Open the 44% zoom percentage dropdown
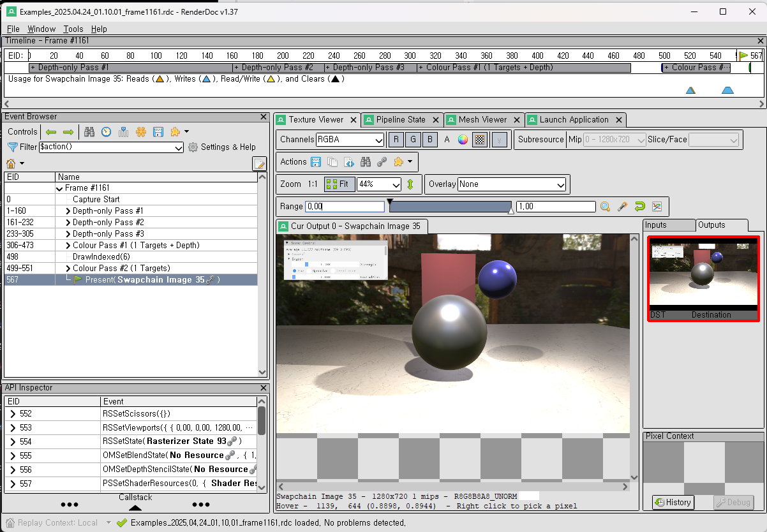 (x=379, y=184)
